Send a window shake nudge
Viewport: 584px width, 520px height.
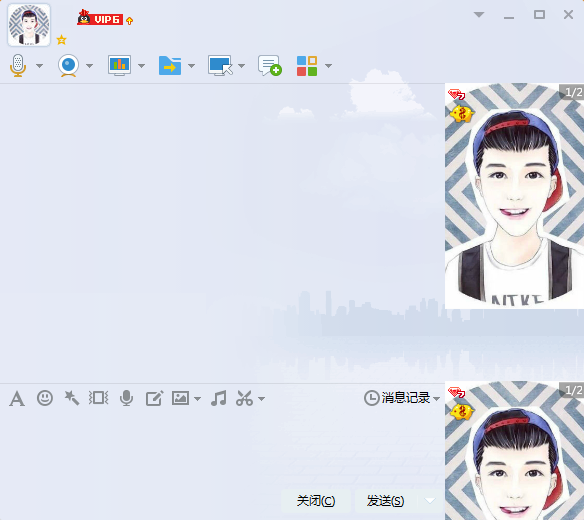coord(98,398)
